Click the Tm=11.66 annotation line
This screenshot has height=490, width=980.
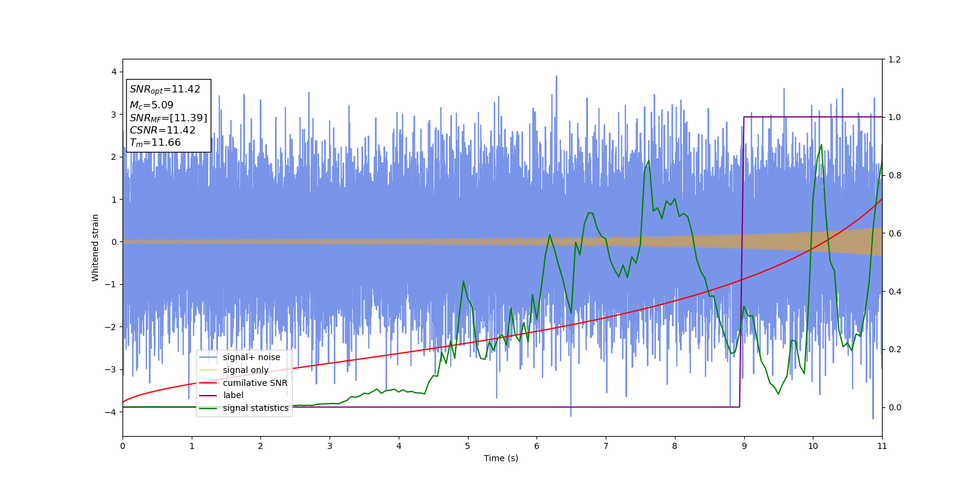(155, 143)
